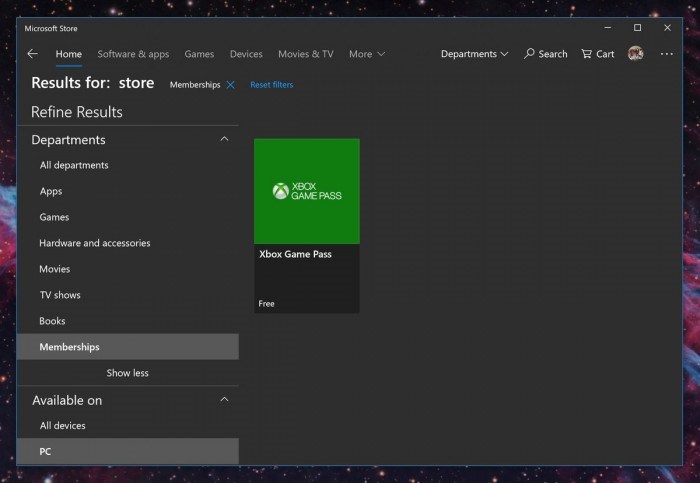Open the Search magnifier
This screenshot has height=483, width=700.
point(546,54)
